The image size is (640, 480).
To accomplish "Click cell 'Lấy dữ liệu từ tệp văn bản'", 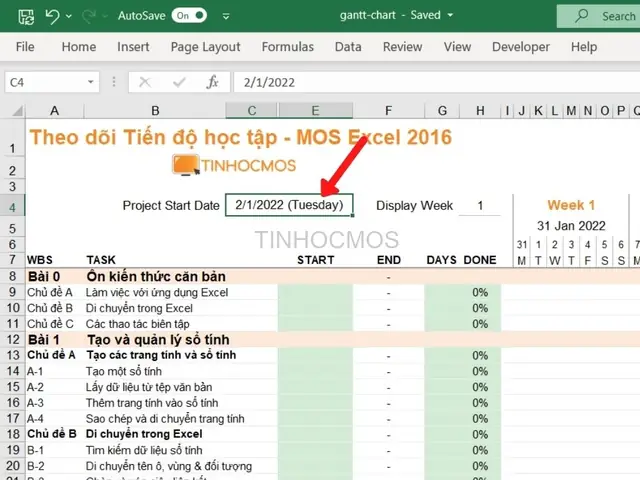I will coord(149,387).
